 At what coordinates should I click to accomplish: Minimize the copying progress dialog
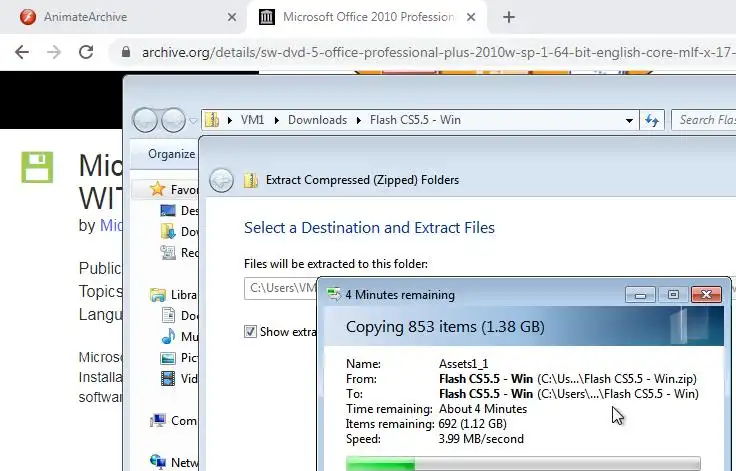pos(640,294)
